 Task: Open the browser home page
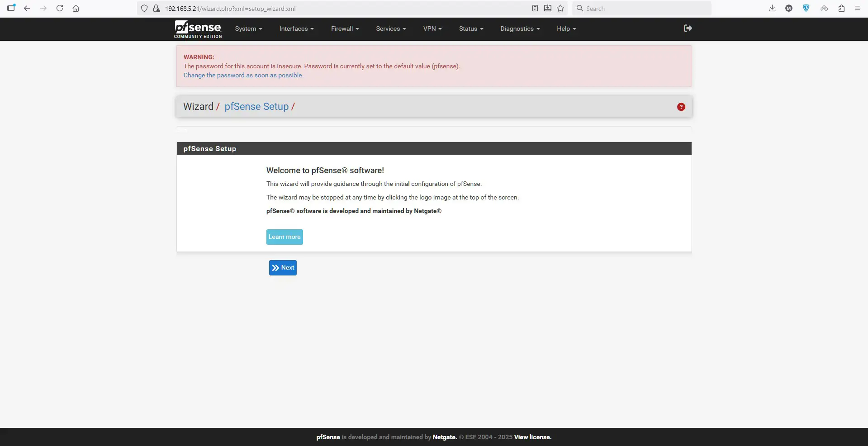[76, 8]
